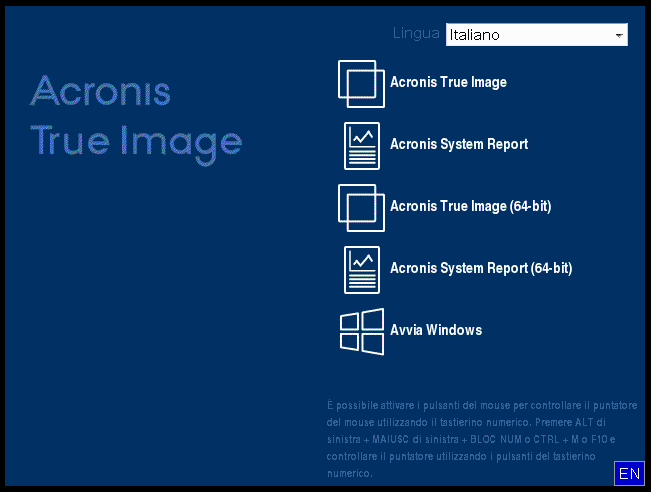Click the word 'Italiano' in the language field

[x=474, y=35]
